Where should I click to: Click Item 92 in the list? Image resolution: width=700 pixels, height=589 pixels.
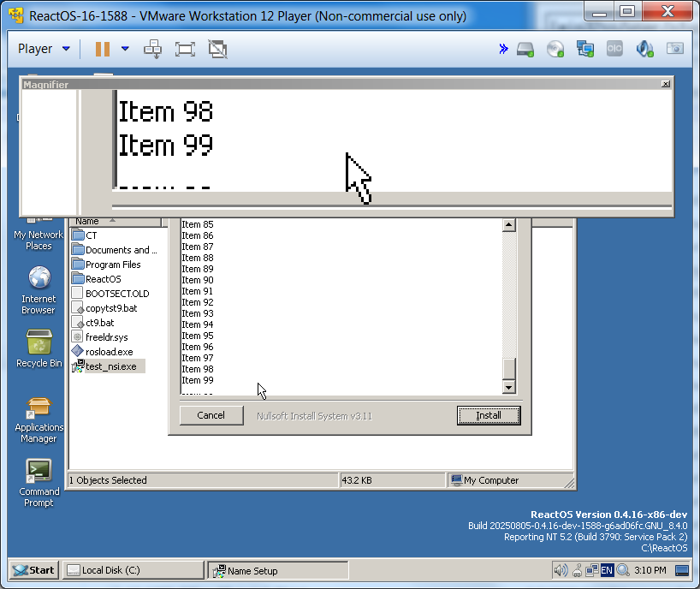pos(198,302)
